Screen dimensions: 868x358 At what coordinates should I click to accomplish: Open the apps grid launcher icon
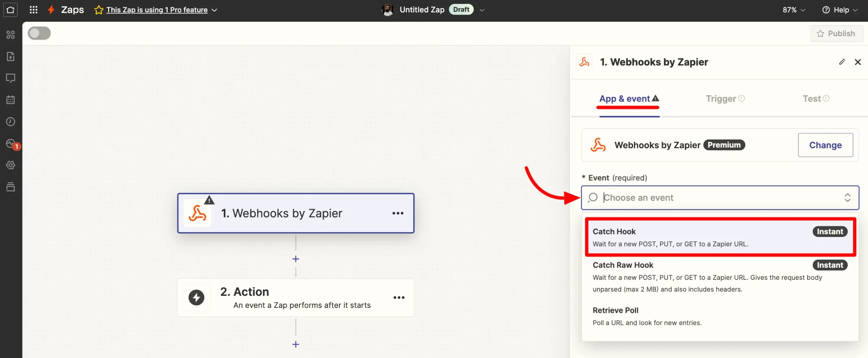click(33, 10)
